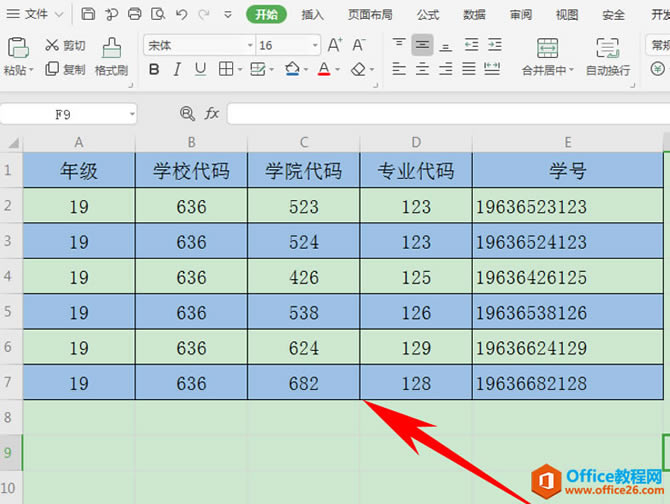The height and width of the screenshot is (504, 670).
Task: Click the fill color bucket icon
Action: 292,69
